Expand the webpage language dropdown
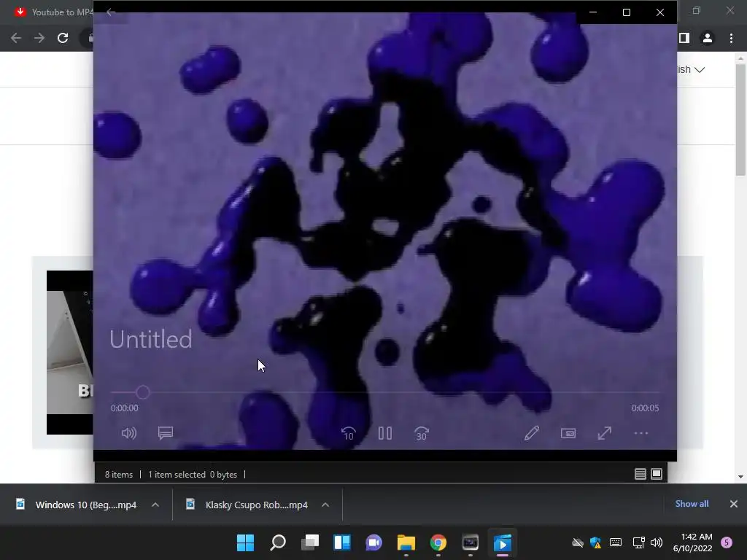 [692, 69]
